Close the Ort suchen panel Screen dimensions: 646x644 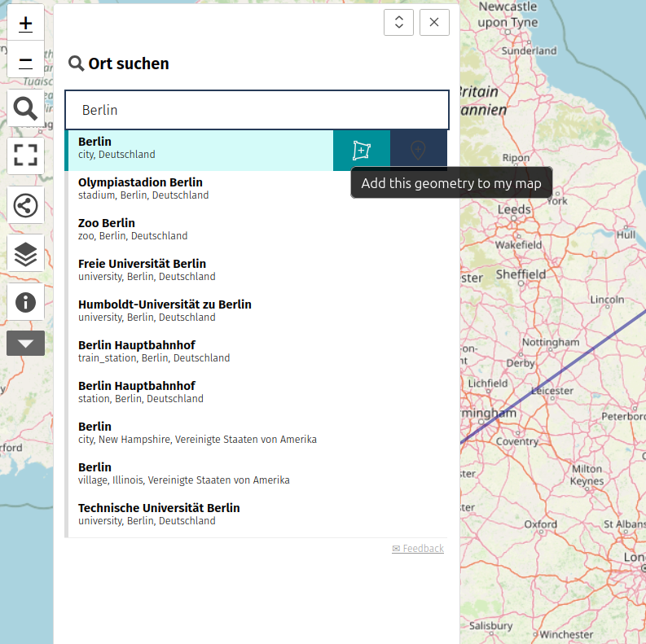[434, 23]
